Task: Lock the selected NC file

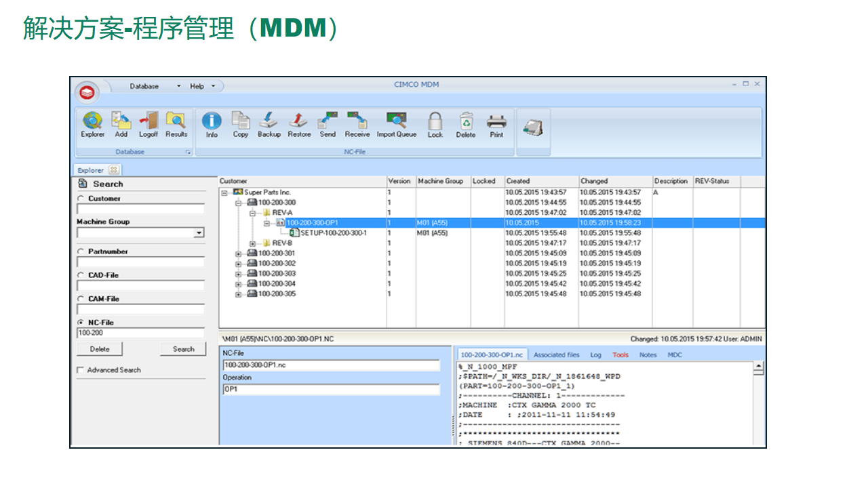Action: [x=435, y=125]
